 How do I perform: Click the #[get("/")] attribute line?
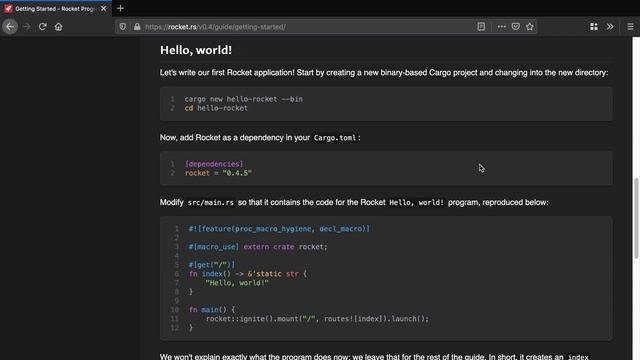pyautogui.click(x=212, y=265)
